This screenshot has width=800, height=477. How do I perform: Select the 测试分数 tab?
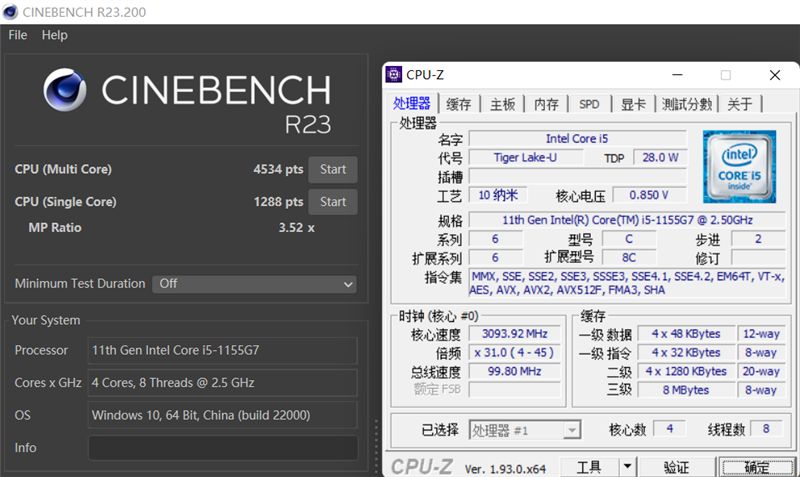[687, 104]
